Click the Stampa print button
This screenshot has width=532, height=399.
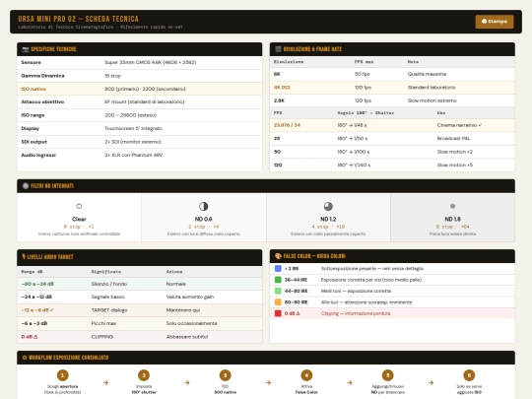click(495, 22)
